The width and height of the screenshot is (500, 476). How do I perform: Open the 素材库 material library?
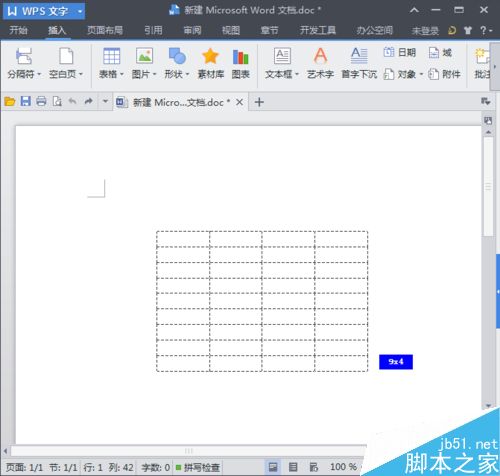(210, 63)
